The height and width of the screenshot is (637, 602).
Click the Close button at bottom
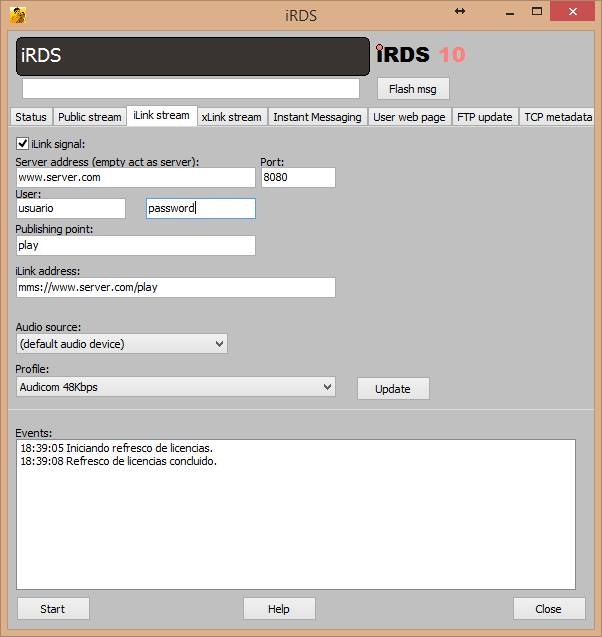[549, 609]
